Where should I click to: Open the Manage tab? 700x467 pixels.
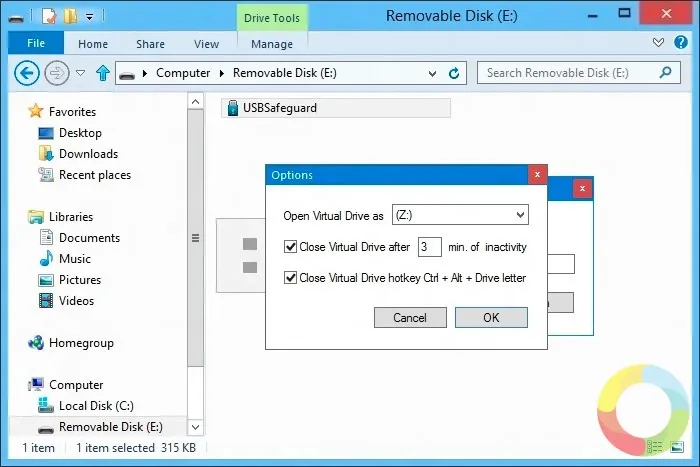coord(272,44)
